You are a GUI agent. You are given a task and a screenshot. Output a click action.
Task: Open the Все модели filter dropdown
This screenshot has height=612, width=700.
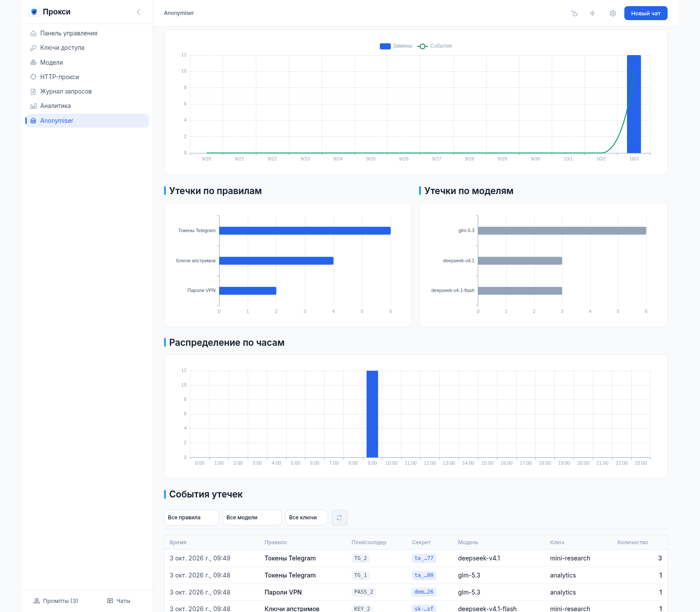252,518
